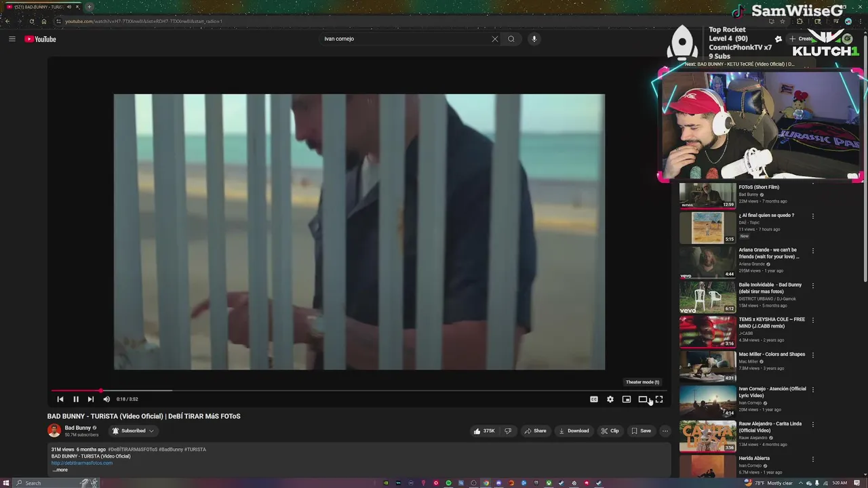Go back in the browser
The image size is (868, 488).
7,21
